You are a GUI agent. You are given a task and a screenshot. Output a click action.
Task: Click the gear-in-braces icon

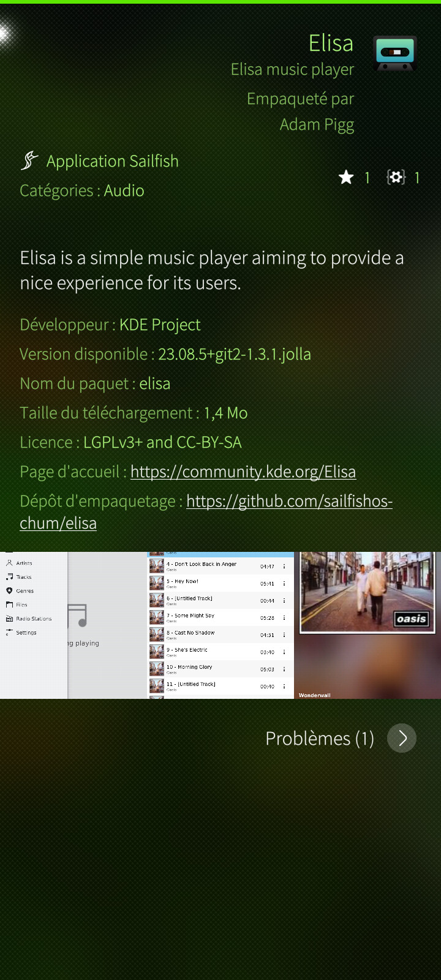396,178
